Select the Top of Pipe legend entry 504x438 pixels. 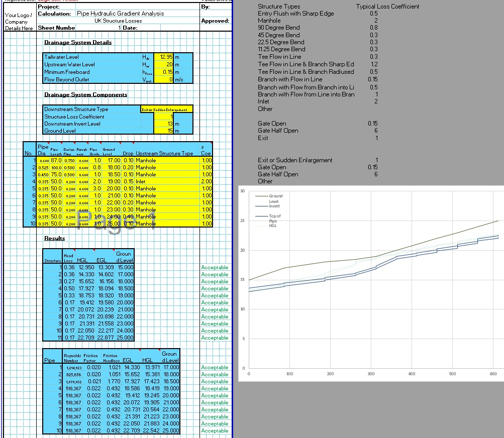pos(274,216)
